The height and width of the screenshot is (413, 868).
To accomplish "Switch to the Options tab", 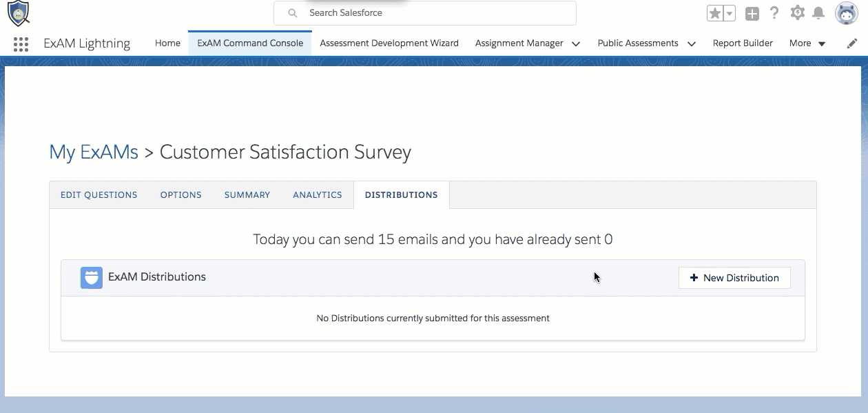I will point(181,195).
